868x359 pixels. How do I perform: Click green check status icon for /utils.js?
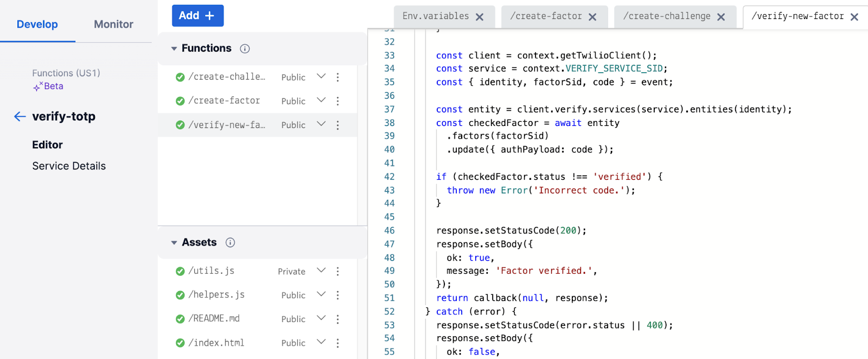[x=180, y=271]
